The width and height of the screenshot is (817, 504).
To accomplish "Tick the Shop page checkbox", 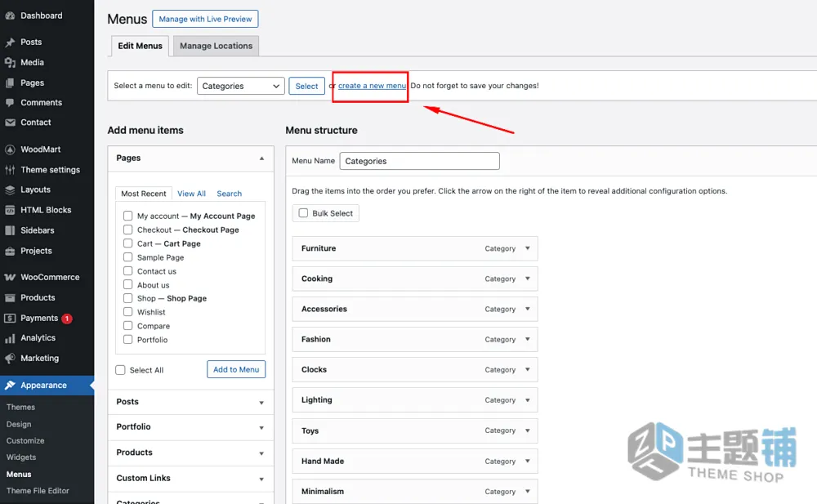I will pyautogui.click(x=127, y=298).
